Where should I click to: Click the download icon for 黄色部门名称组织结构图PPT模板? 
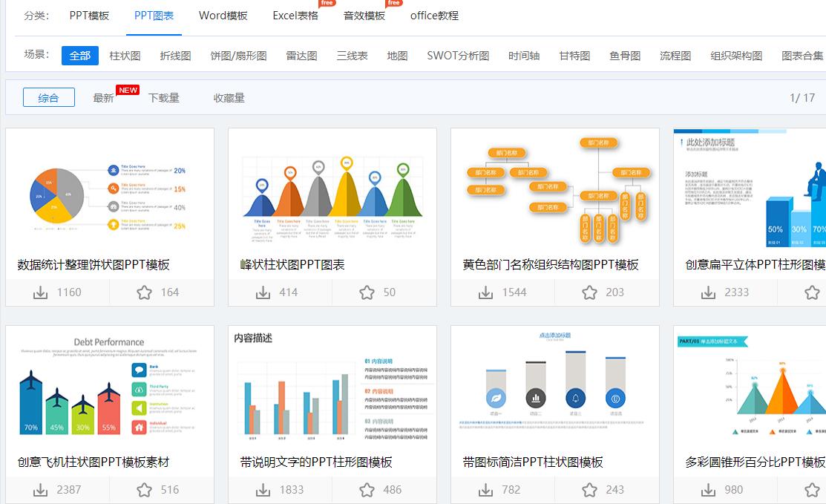[485, 292]
